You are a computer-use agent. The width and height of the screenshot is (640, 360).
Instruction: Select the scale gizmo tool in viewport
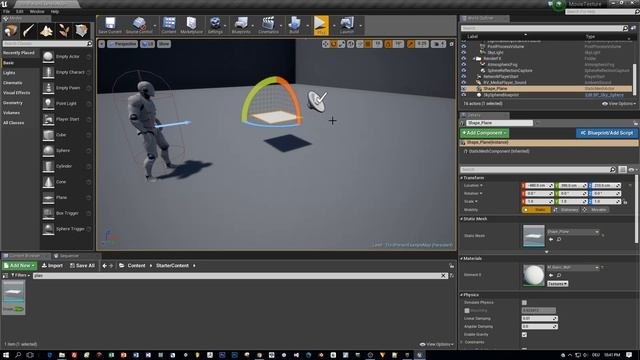coord(342,44)
